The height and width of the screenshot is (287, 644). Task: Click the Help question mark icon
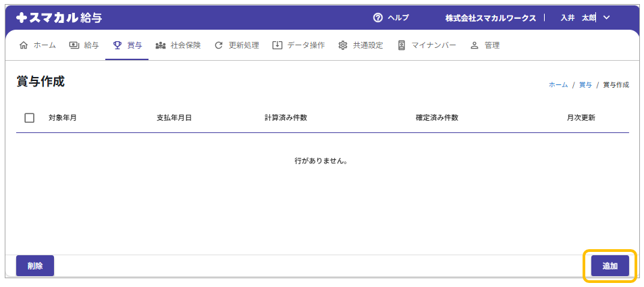coord(378,18)
